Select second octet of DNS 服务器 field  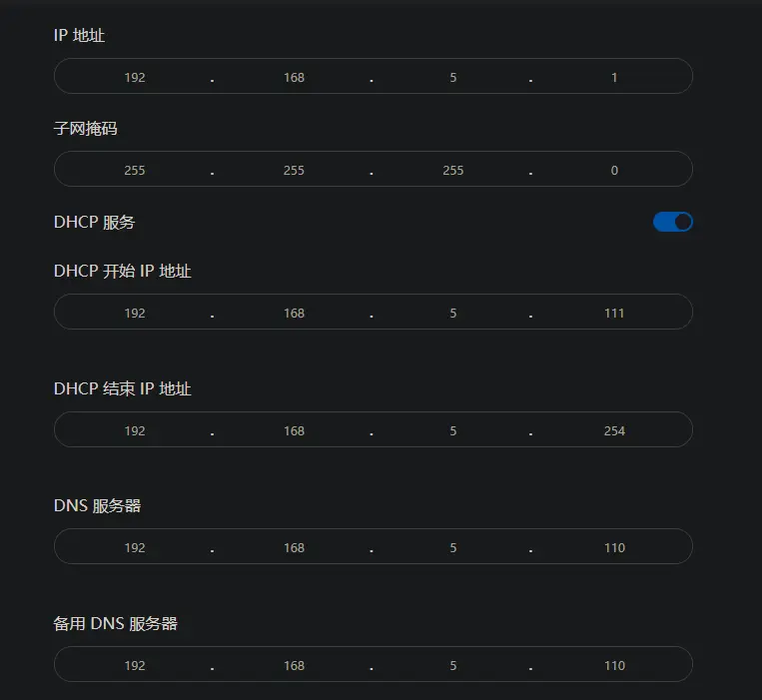coord(294,547)
